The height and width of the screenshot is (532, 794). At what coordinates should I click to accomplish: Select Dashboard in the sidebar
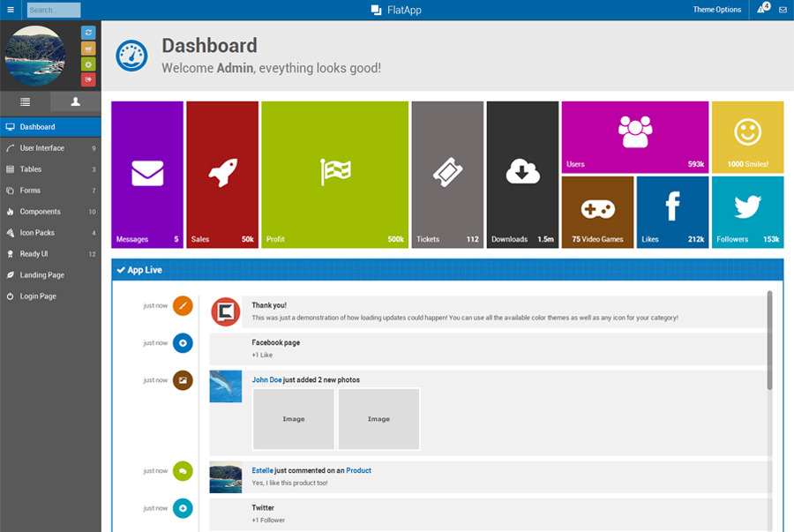point(50,127)
